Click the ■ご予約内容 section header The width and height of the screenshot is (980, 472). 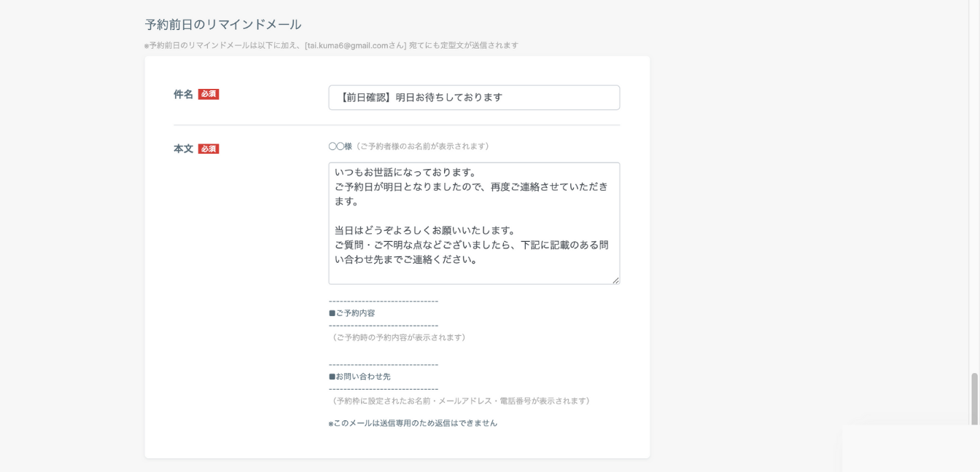pos(352,313)
